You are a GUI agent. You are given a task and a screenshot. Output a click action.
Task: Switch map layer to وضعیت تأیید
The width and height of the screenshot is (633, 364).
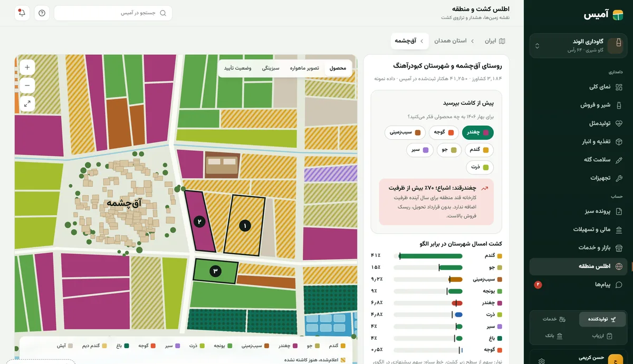click(x=237, y=68)
